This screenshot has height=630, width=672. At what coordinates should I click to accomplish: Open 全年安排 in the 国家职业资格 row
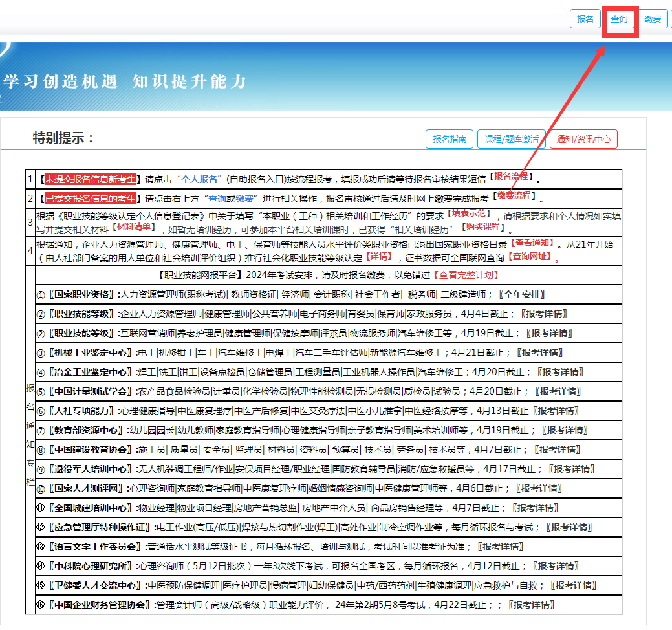click(x=521, y=294)
